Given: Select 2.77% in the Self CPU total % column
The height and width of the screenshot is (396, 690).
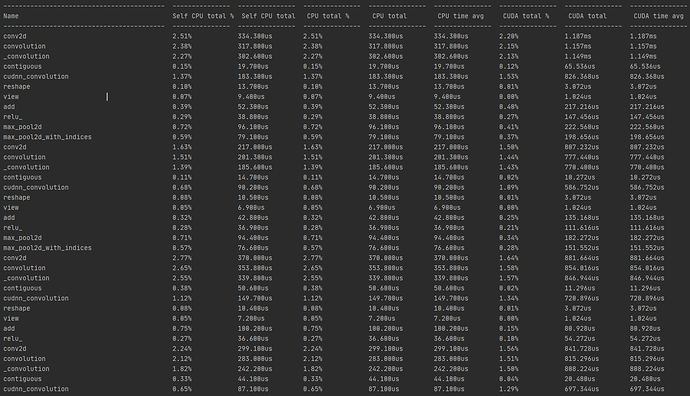Looking at the screenshot, I should [x=182, y=258].
